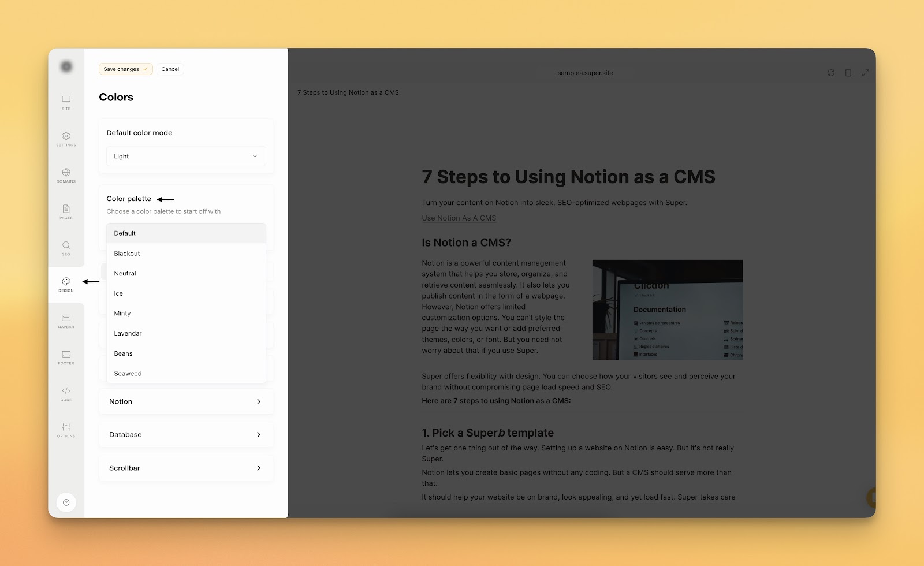Open the SEO magnifier icon
This screenshot has height=566, width=924.
[x=66, y=248]
